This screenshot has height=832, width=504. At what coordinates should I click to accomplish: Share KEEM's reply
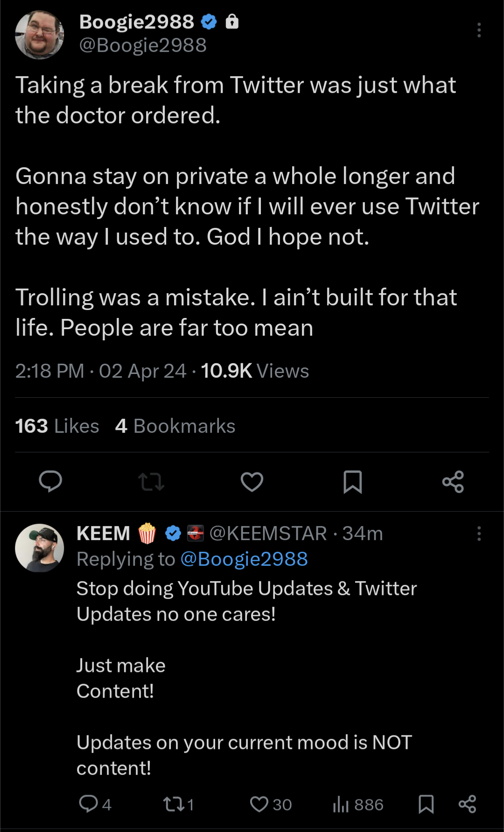[x=467, y=804]
